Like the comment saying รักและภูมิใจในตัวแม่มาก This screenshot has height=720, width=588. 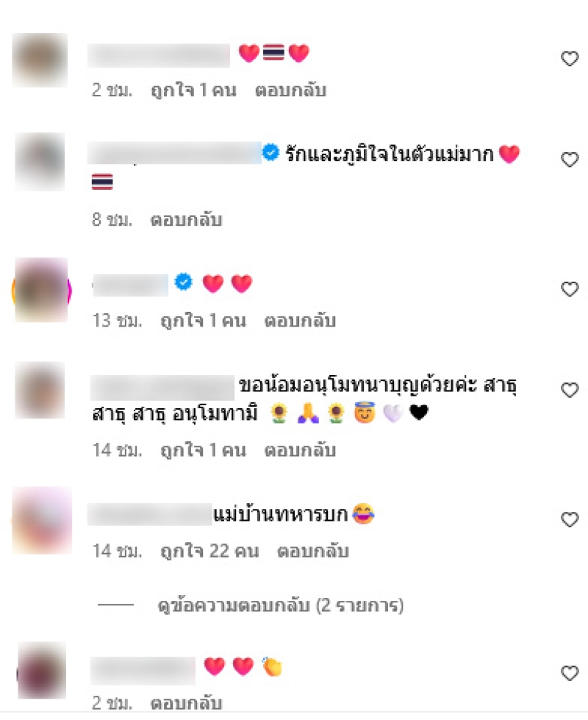(x=570, y=160)
